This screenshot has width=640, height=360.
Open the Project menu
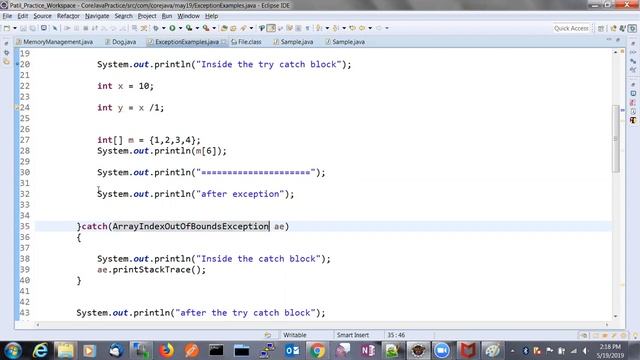tap(147, 16)
